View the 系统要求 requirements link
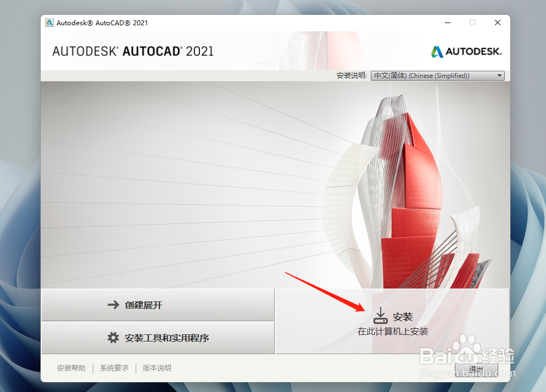The image size is (546, 392). pyautogui.click(x=114, y=368)
